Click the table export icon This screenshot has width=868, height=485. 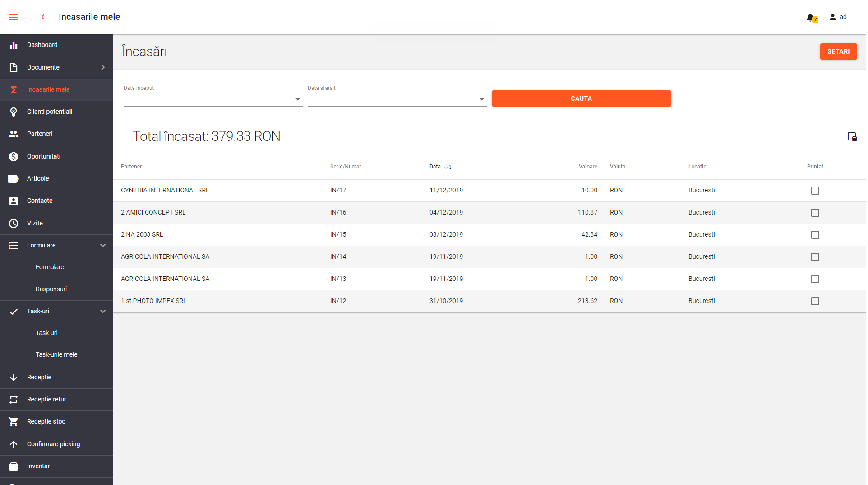[x=852, y=137]
